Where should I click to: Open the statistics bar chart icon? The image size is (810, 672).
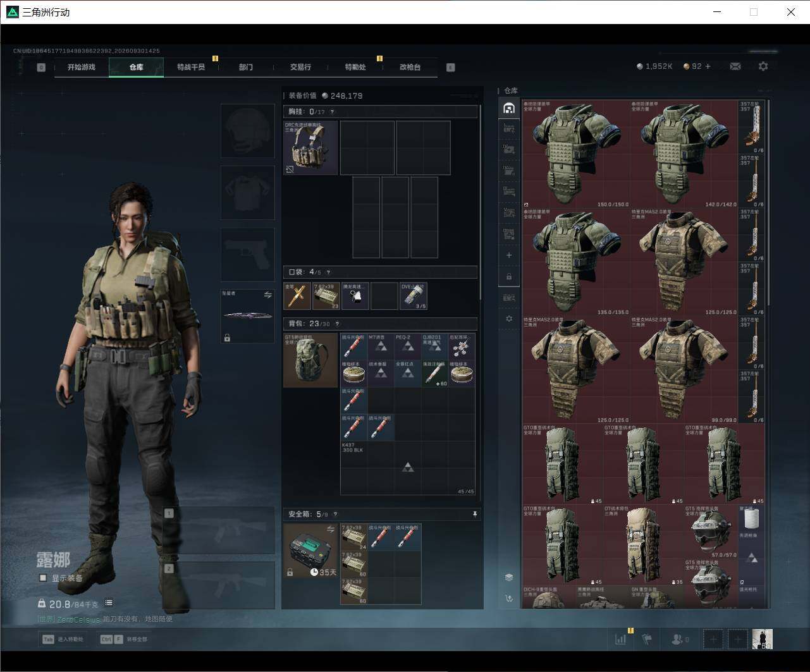tap(620, 639)
